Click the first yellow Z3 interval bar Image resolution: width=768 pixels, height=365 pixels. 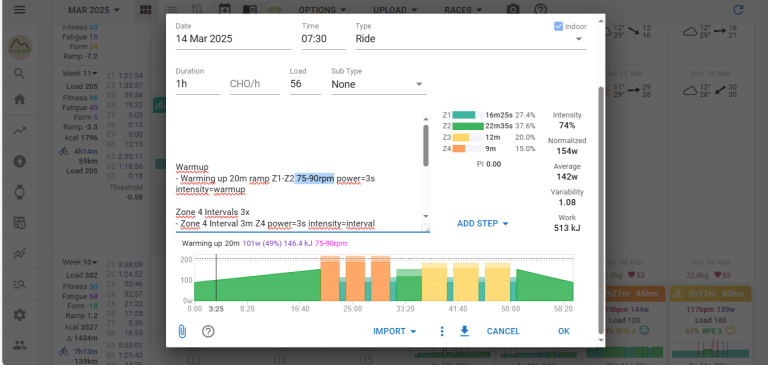click(434, 282)
